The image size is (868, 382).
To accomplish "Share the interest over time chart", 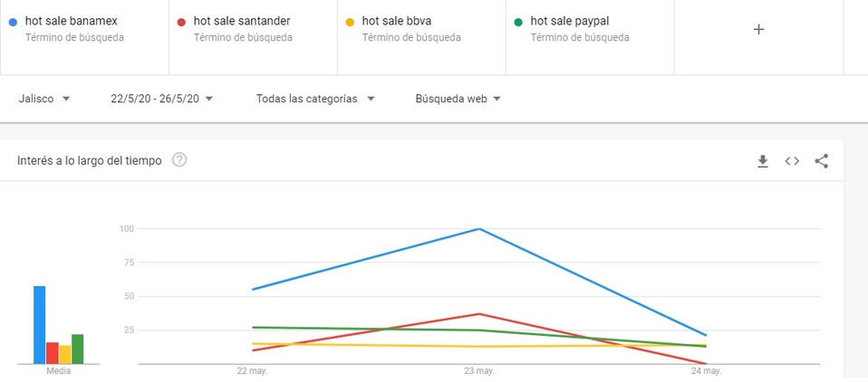I will coord(822,161).
